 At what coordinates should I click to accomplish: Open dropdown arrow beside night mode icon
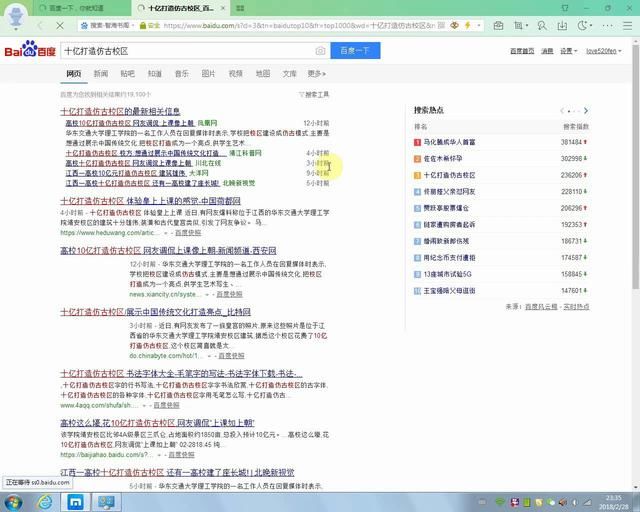click(x=591, y=26)
